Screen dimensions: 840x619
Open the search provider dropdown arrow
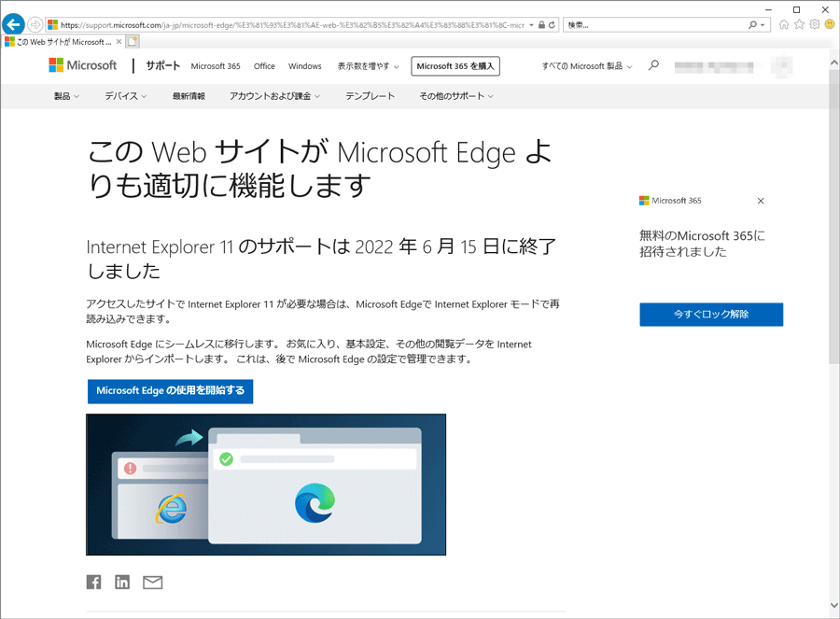(x=763, y=24)
